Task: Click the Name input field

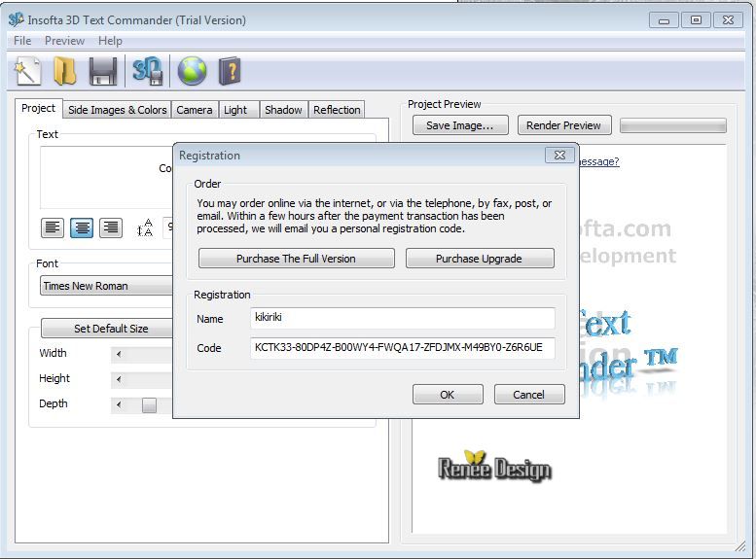Action: (x=403, y=318)
